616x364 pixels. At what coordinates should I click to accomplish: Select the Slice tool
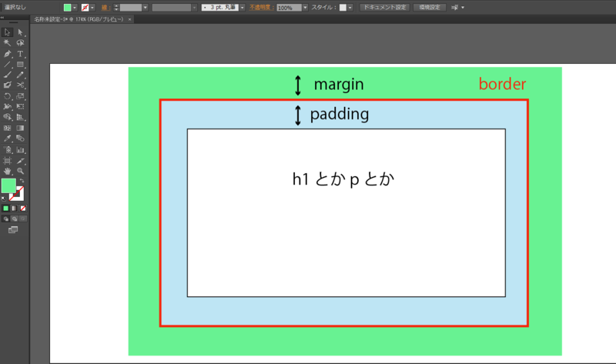coord(20,161)
